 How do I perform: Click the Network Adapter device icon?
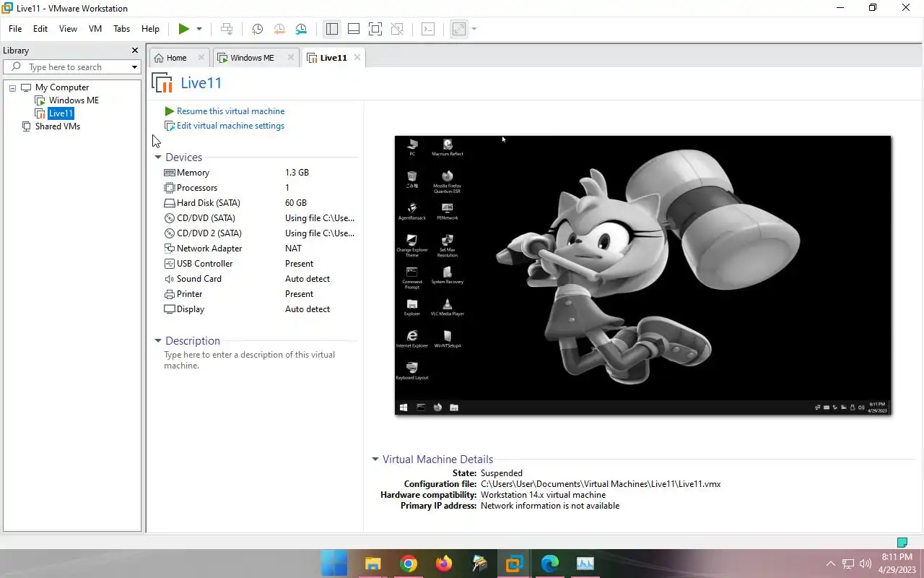pos(170,249)
